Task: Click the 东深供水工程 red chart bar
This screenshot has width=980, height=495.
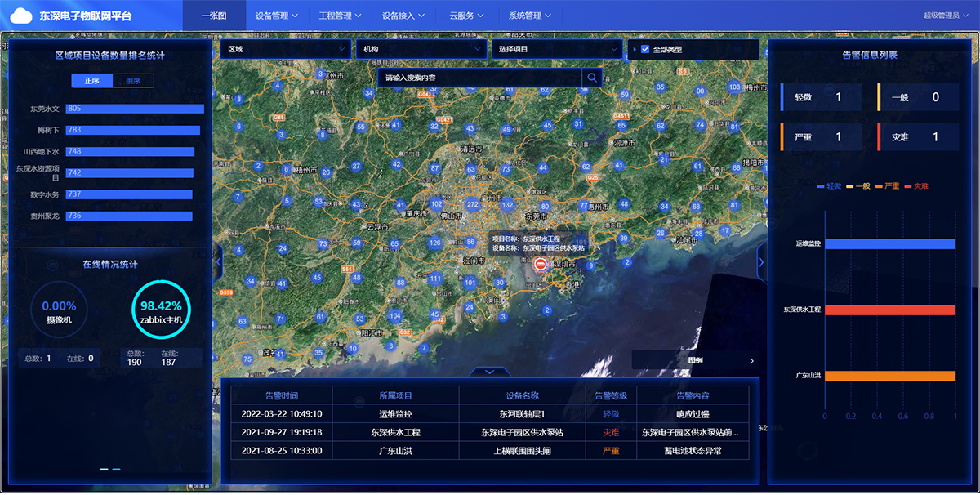Action: click(x=889, y=310)
